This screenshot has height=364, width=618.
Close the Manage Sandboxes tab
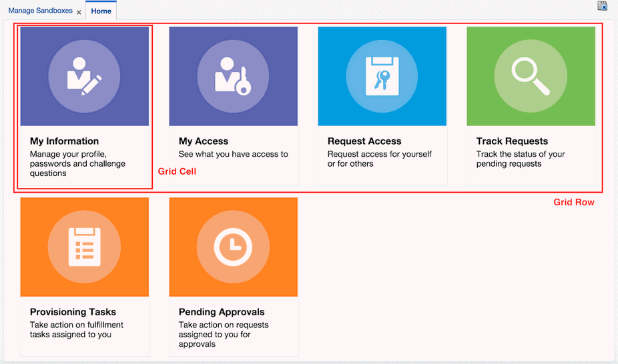(79, 13)
